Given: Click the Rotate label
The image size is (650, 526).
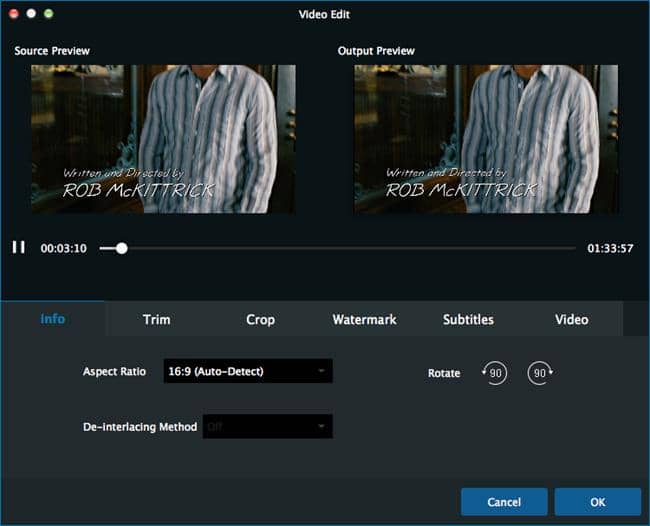Looking at the screenshot, I should coord(444,373).
